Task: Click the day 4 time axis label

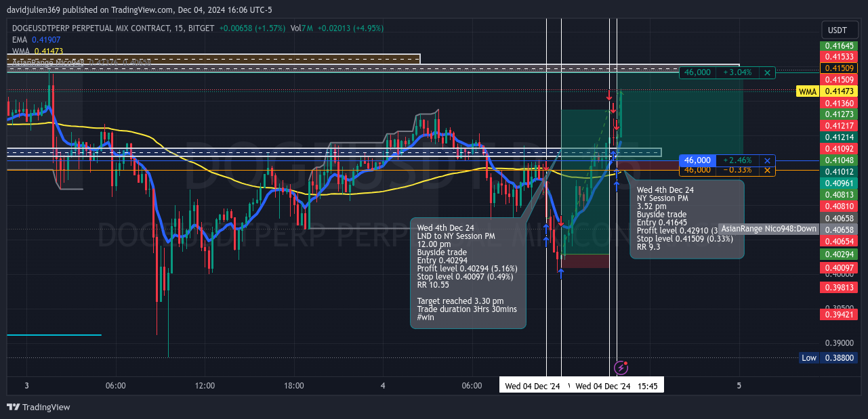Action: 383,386
